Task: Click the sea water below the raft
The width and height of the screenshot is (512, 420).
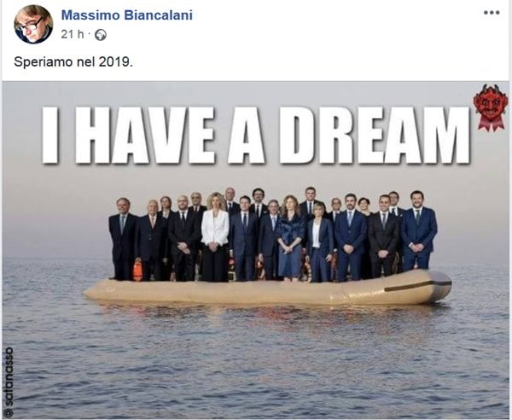Action: [256, 359]
